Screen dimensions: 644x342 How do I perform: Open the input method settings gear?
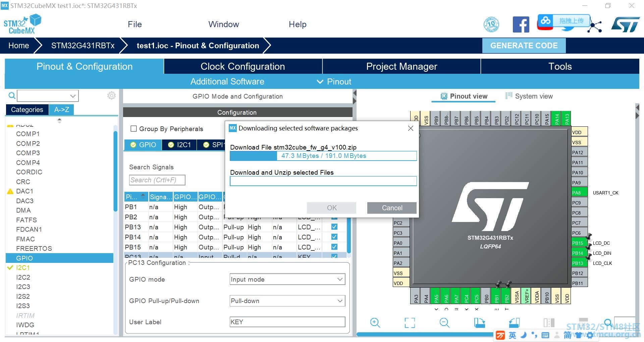(x=590, y=335)
